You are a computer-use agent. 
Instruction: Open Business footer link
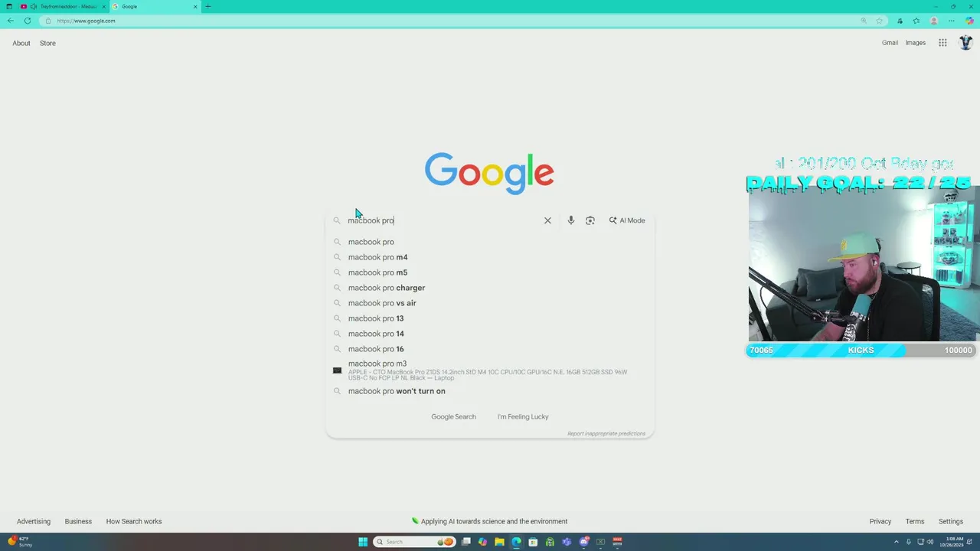click(78, 522)
